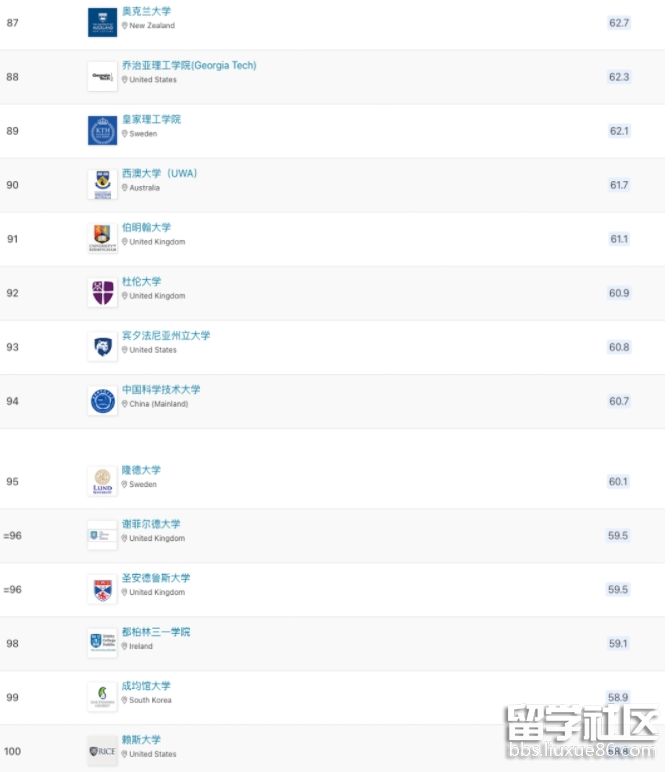
Task: Open the 成均馆大学 link
Action: (x=146, y=686)
